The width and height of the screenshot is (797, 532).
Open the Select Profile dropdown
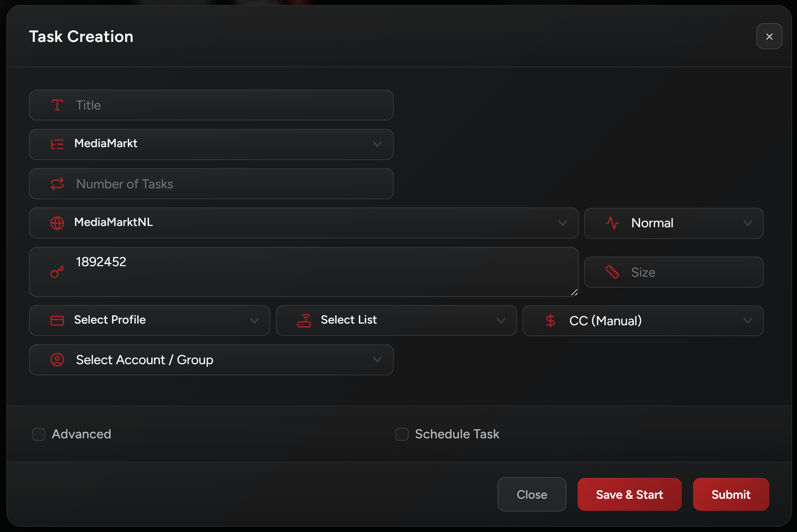pos(149,320)
